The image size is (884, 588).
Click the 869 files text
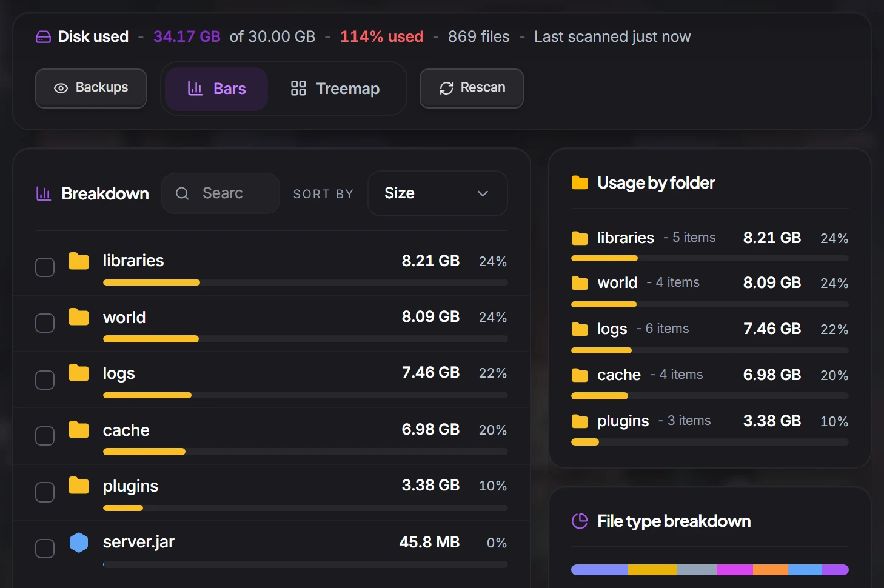click(479, 36)
